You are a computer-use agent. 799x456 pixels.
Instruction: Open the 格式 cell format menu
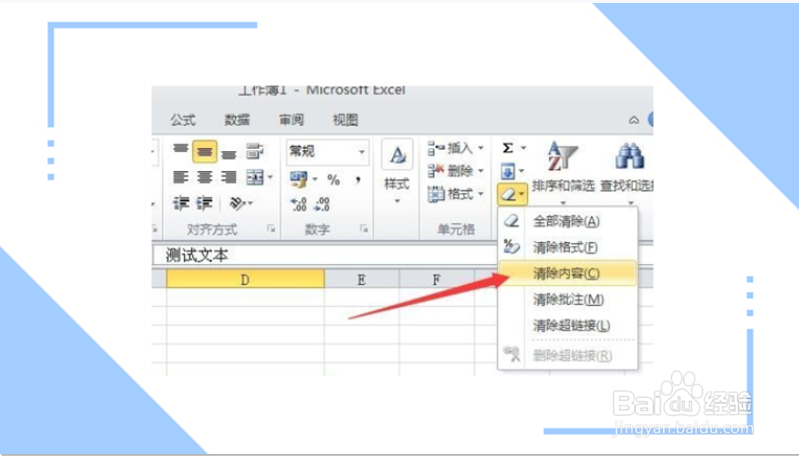pos(455,194)
